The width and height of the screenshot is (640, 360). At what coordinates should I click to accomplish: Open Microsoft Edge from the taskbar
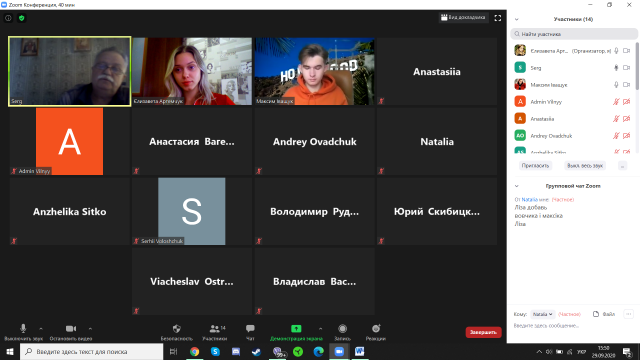(x=318, y=351)
